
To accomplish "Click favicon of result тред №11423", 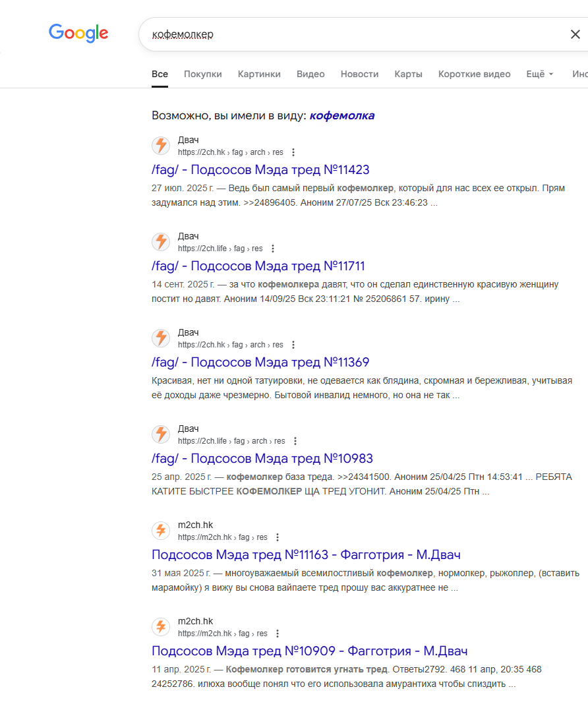I will (161, 146).
